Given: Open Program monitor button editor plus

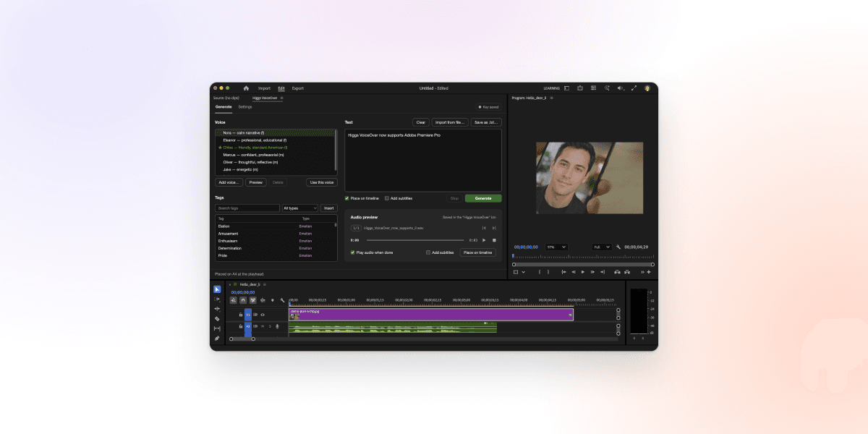Looking at the screenshot, I should click(649, 272).
